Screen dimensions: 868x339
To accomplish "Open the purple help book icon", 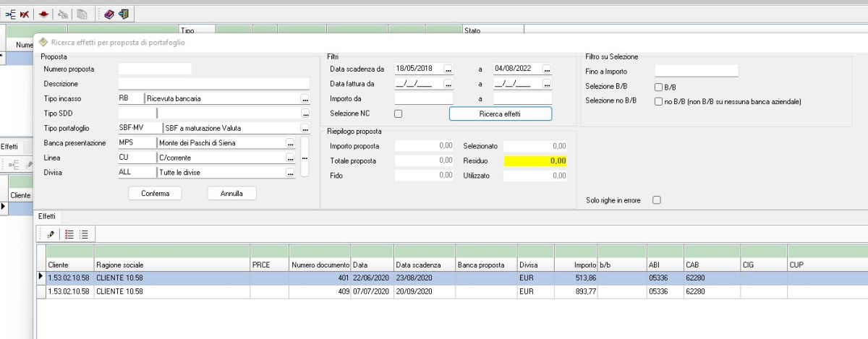I will tap(109, 14).
